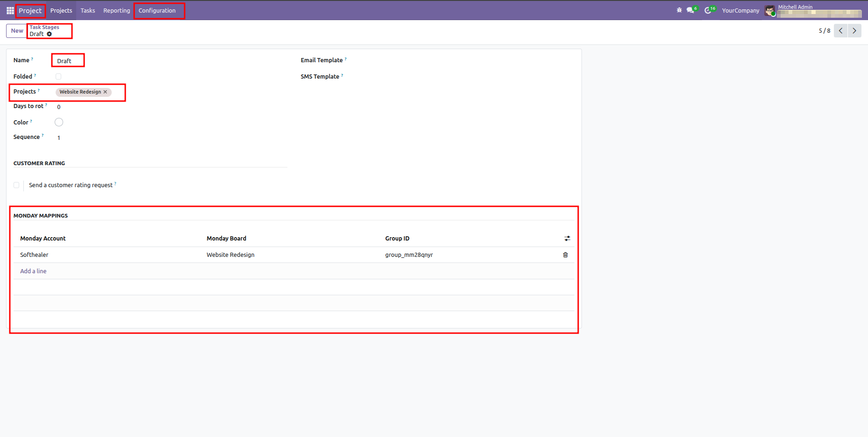Click the debug bug icon

[x=679, y=10]
